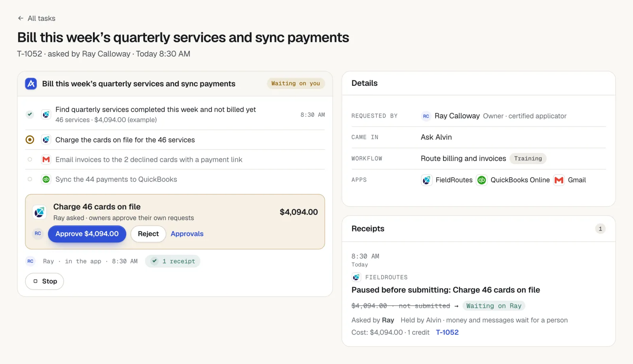Click '46 services · $4,094.00 (example)' subtext
The image size is (633, 364).
pyautogui.click(x=106, y=120)
